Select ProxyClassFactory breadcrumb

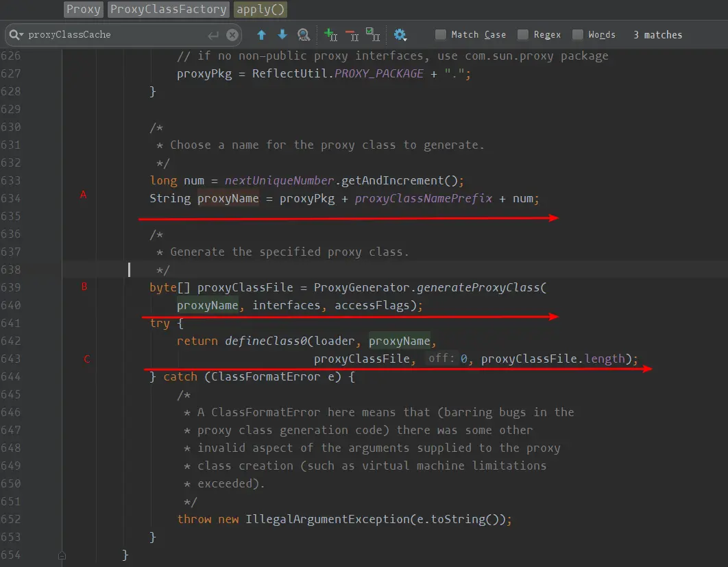(168, 10)
